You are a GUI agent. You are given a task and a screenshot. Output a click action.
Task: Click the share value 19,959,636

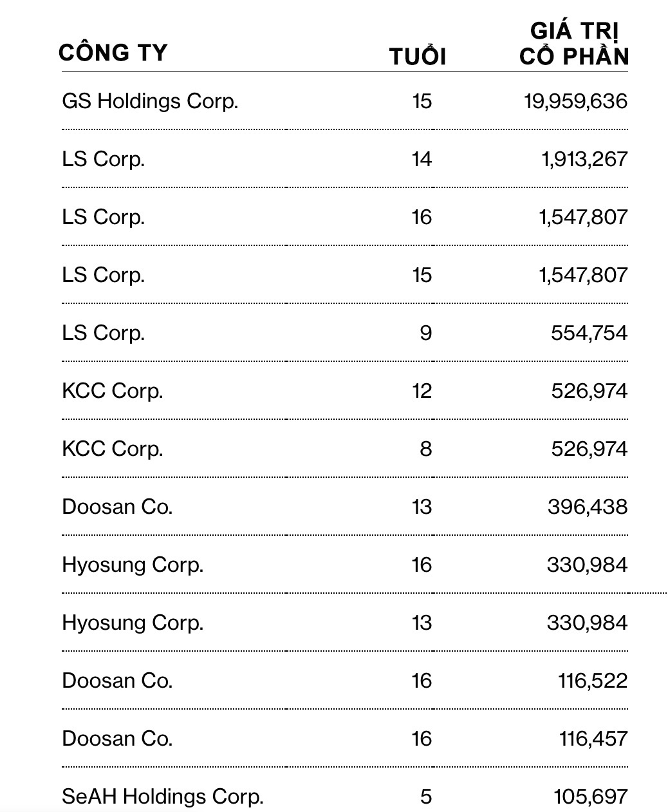pyautogui.click(x=575, y=101)
